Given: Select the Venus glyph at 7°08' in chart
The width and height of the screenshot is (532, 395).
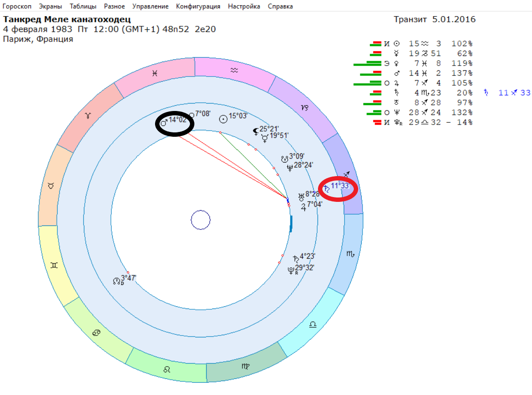Looking at the screenshot, I should click(x=191, y=116).
